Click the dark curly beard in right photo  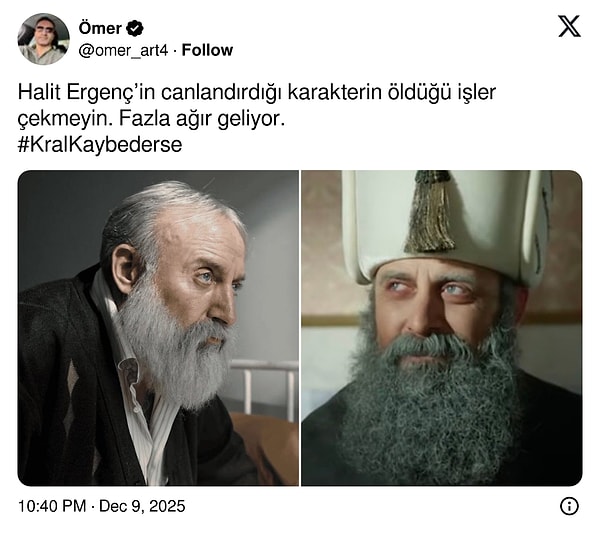(x=432, y=406)
